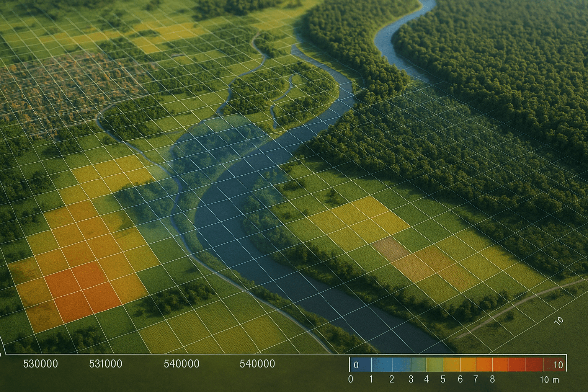The image size is (588, 392).
Task: Click legend tick label 4
Action: pos(426,379)
